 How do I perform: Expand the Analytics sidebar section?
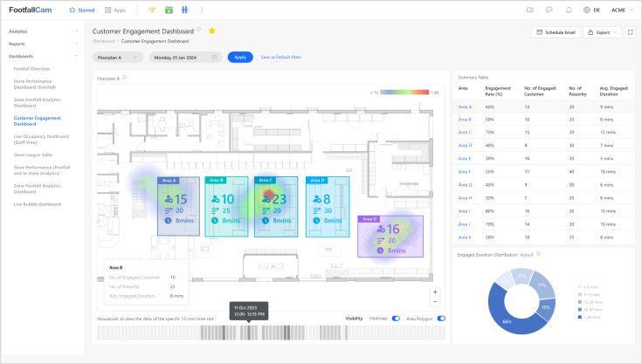click(44, 31)
